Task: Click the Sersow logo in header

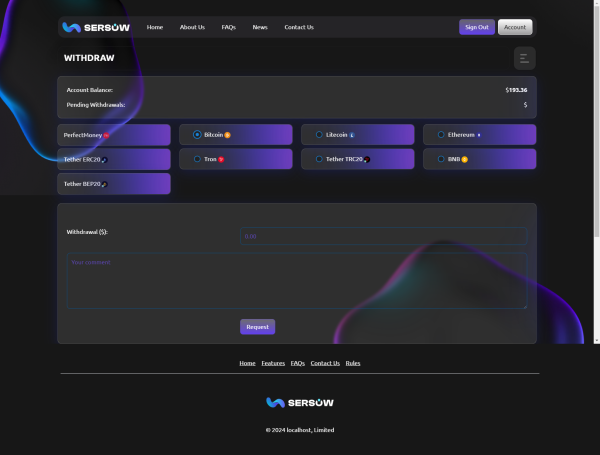Action: click(x=96, y=28)
